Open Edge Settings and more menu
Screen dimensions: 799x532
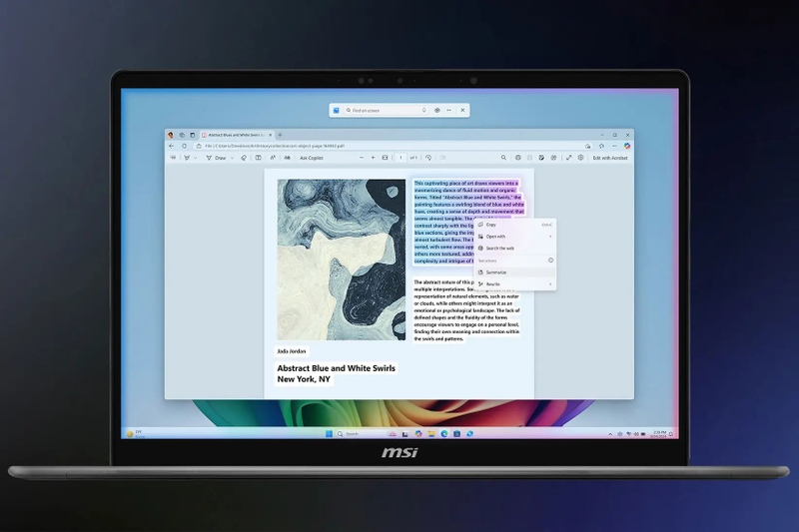614,146
